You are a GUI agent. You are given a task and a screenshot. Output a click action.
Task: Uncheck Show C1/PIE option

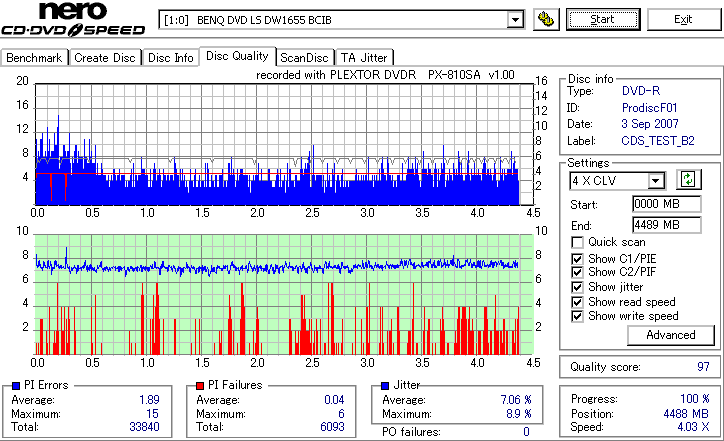pos(577,259)
